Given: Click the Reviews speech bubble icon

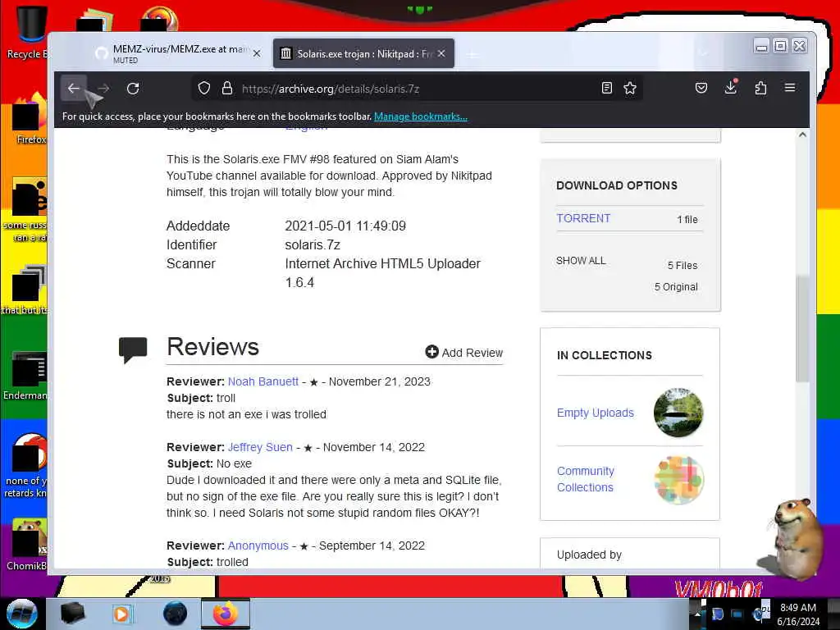Looking at the screenshot, I should [133, 349].
